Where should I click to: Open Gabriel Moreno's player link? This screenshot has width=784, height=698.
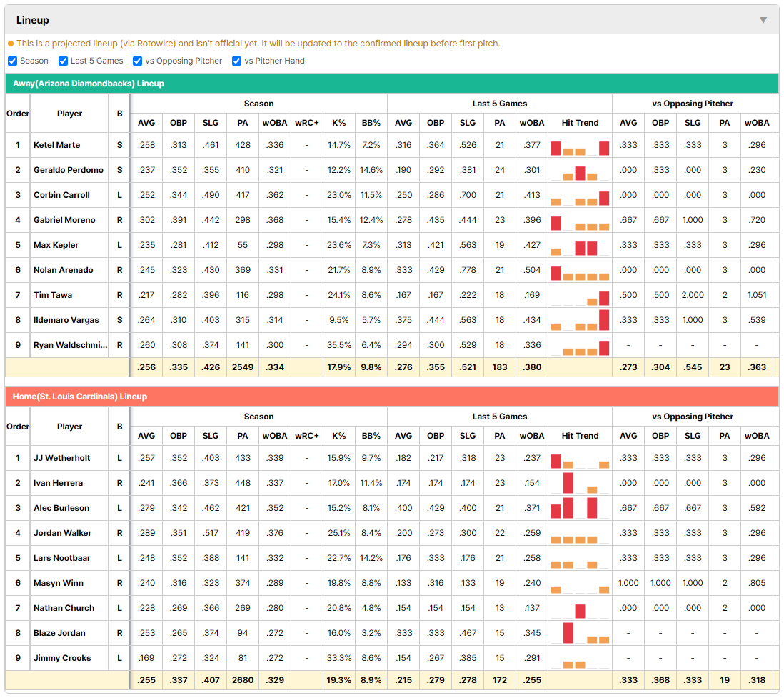[x=64, y=220]
